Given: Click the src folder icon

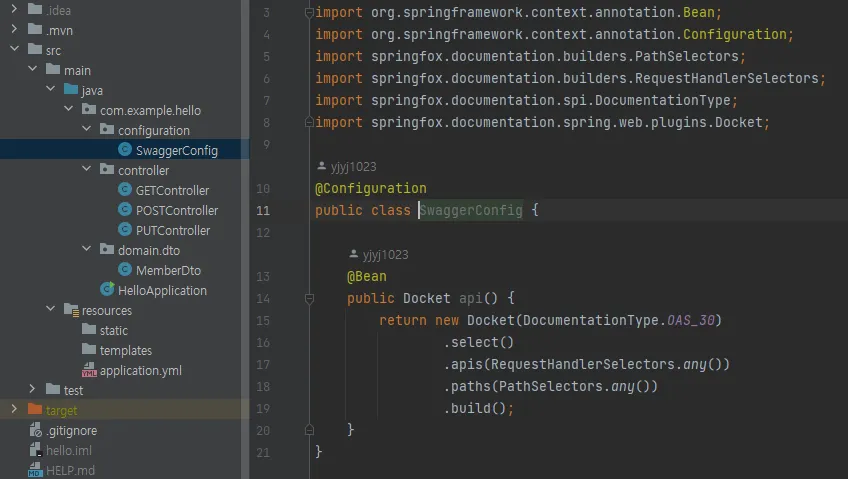Looking at the screenshot, I should tap(35, 49).
